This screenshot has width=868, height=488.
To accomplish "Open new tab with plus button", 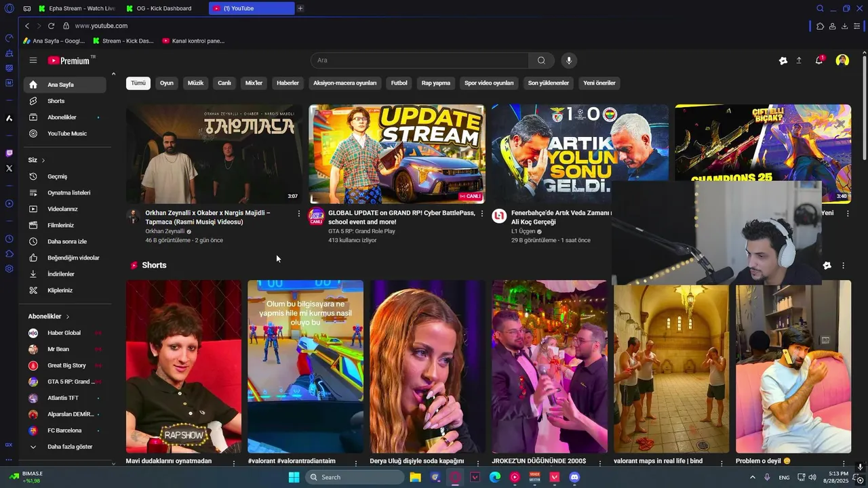I will tap(300, 8).
